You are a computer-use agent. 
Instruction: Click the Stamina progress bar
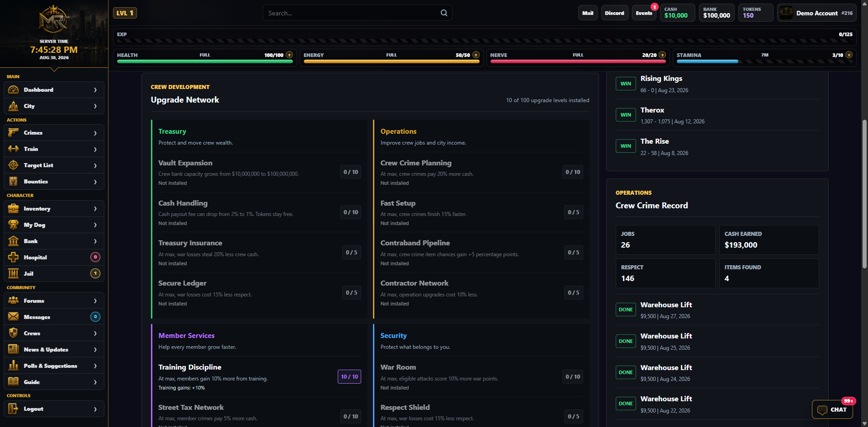pos(764,61)
